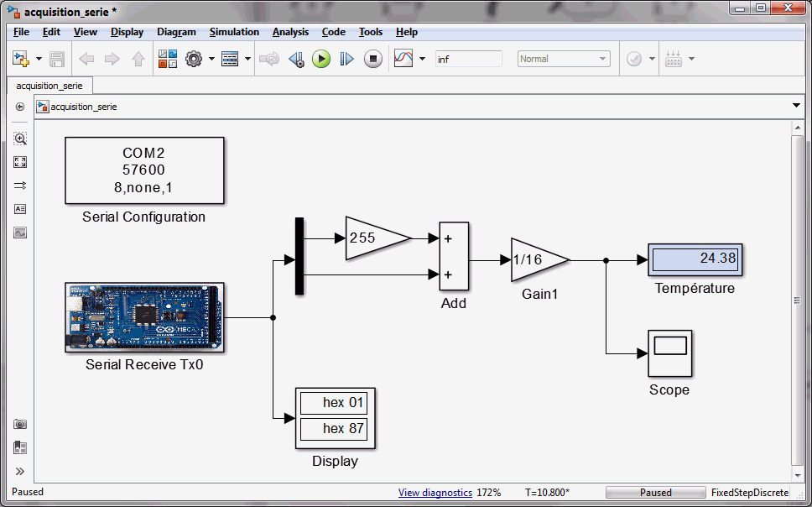
Task: Click the Stop simulation button
Action: 372,59
